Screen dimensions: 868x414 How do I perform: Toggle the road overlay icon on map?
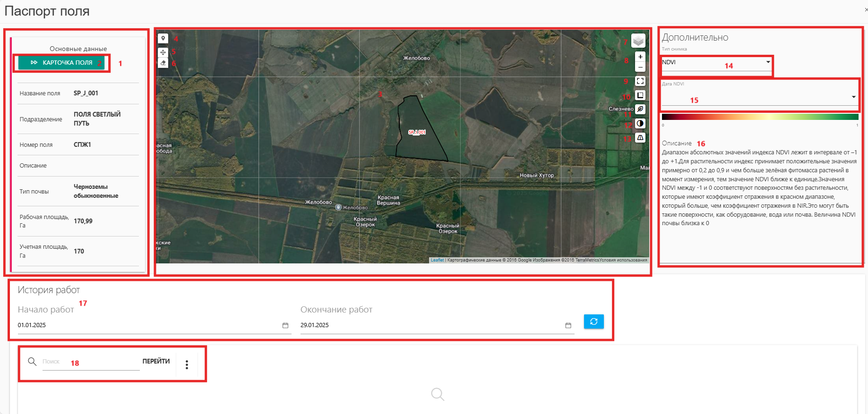pyautogui.click(x=640, y=137)
